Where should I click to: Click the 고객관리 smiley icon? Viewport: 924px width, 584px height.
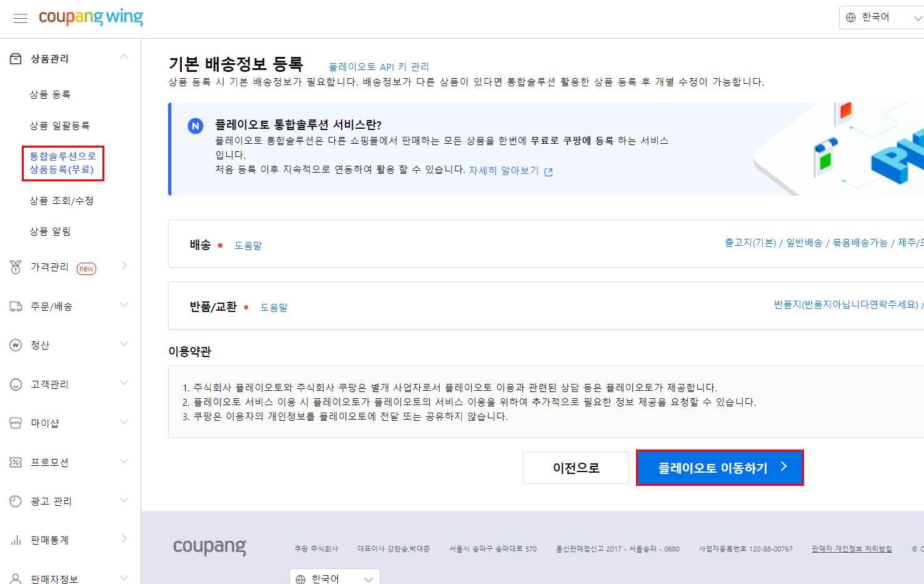(16, 385)
